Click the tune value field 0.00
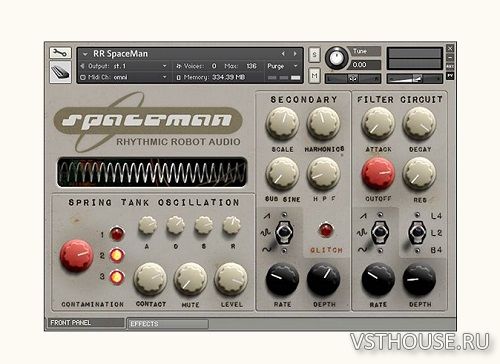 366,65
